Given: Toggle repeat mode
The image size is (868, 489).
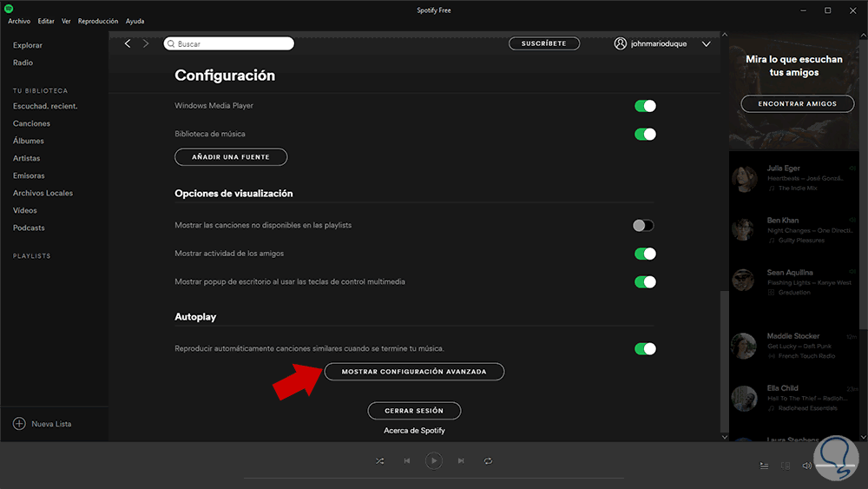Looking at the screenshot, I should [488, 460].
